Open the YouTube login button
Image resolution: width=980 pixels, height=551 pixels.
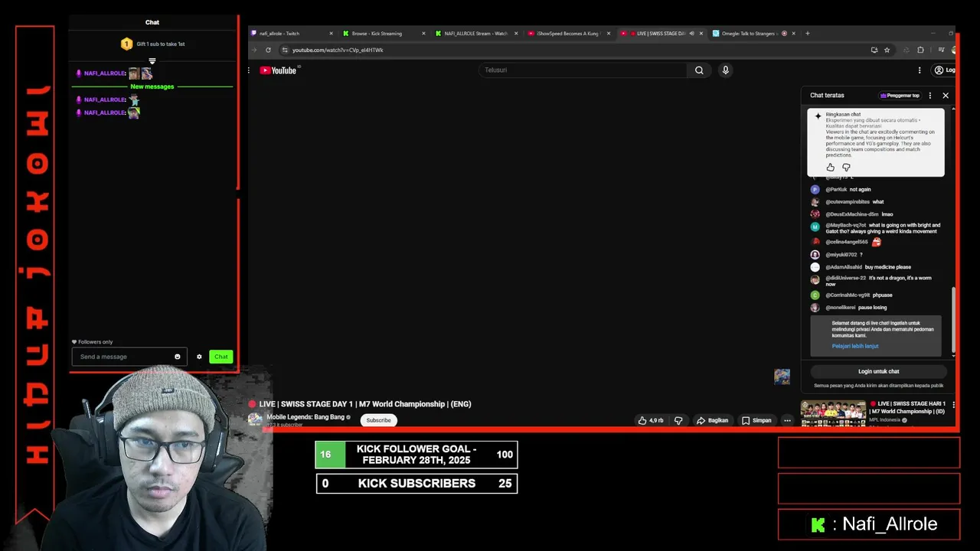point(945,70)
